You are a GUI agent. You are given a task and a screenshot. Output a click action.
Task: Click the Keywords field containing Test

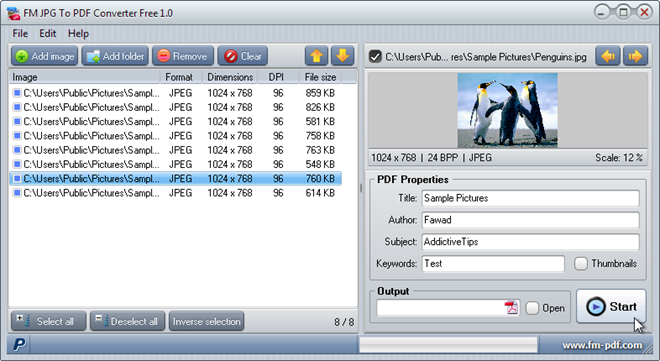click(x=493, y=264)
